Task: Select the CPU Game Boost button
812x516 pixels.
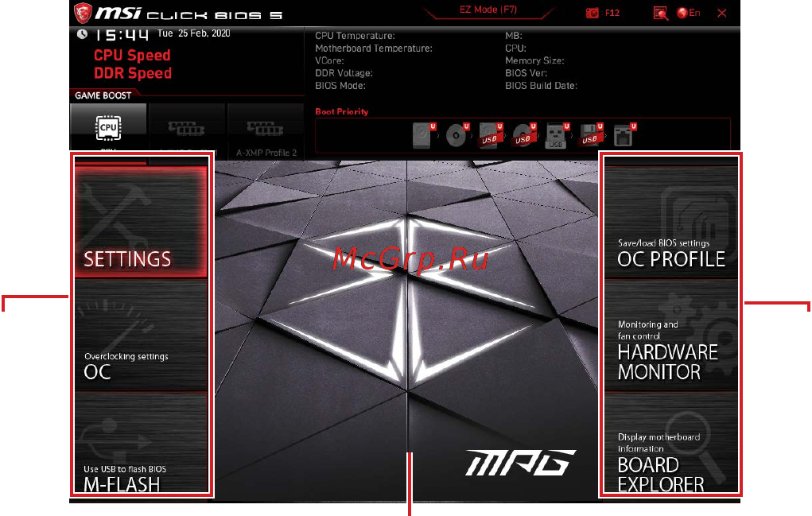Action: pos(108,128)
